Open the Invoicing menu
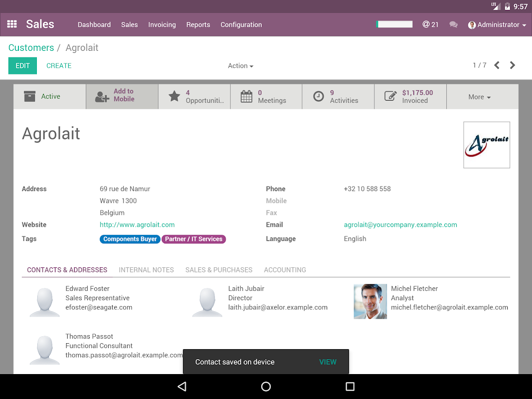Viewport: 532px width, 399px height. 162,25
